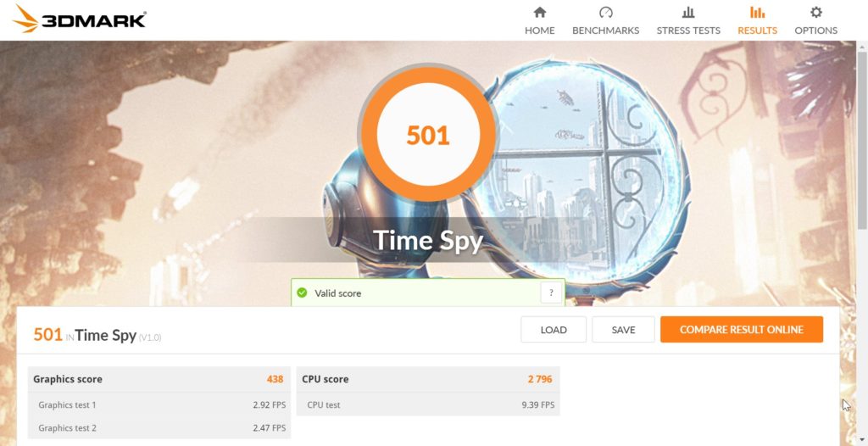Click the scrollbar up arrow
This screenshot has width=868, height=446.
pos(862,47)
